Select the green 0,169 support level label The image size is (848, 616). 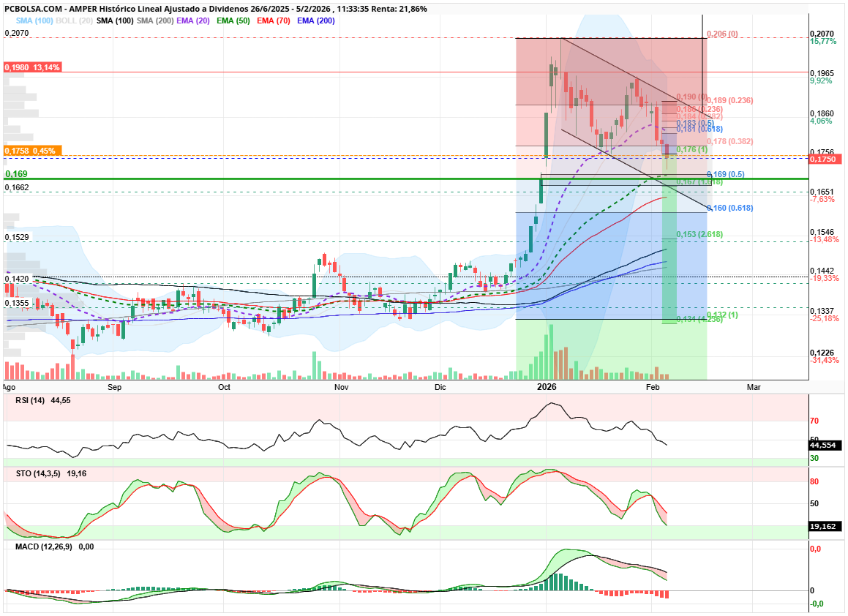point(16,174)
